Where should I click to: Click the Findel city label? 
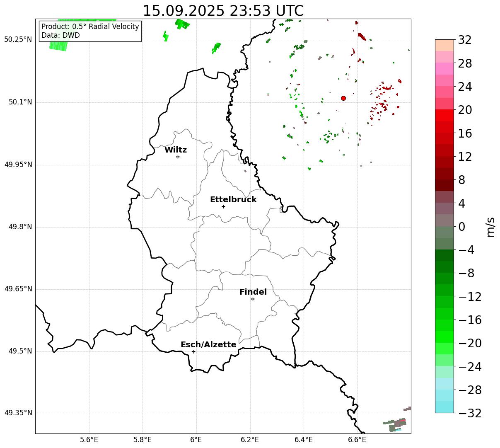pos(253,292)
